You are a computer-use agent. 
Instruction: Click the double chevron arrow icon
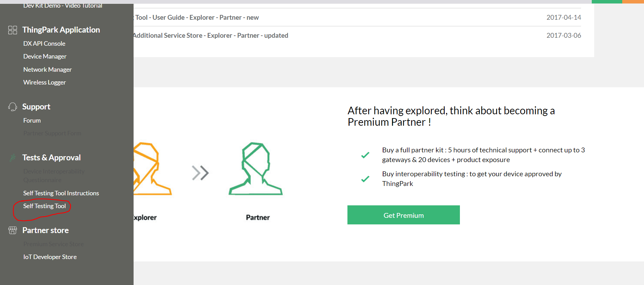point(200,173)
